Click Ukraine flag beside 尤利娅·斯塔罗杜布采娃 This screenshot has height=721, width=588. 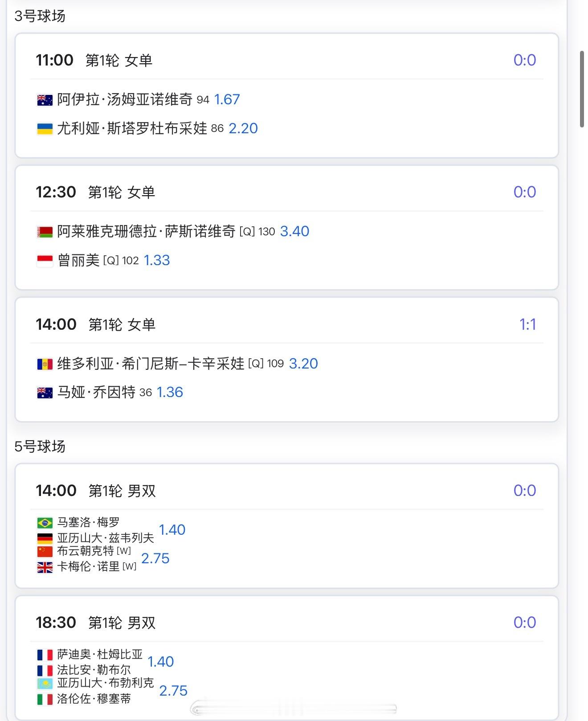(x=45, y=129)
